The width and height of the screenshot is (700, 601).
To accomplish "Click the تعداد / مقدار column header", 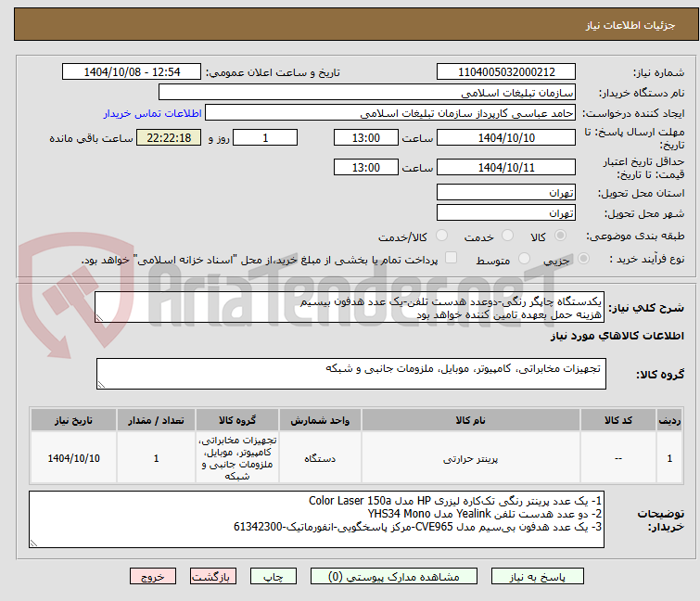I will click(156, 420).
